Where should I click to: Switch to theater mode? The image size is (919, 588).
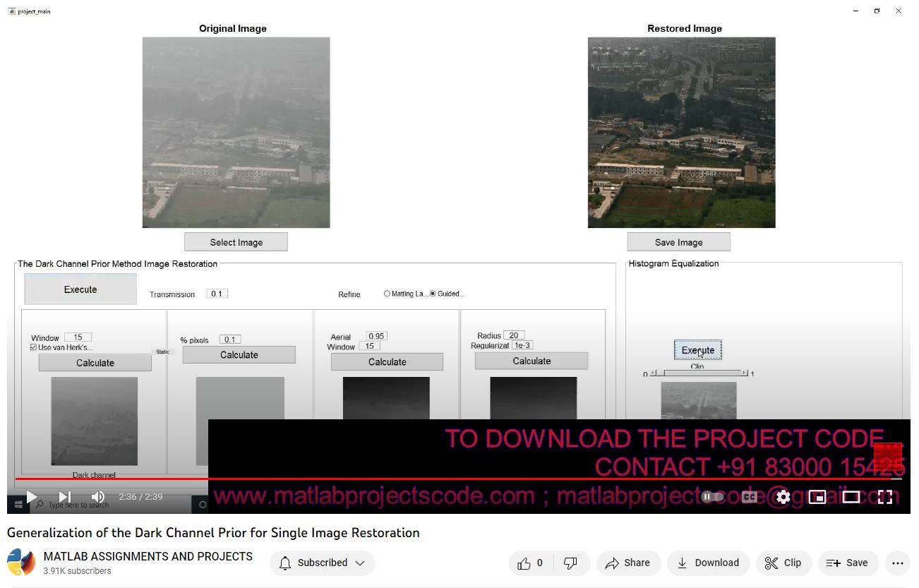[851, 497]
